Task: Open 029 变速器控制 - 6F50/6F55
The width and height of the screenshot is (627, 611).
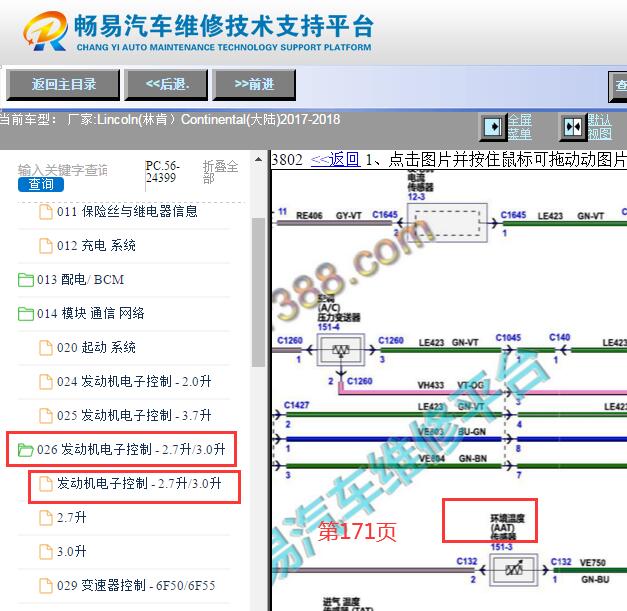Action: pyautogui.click(x=136, y=585)
